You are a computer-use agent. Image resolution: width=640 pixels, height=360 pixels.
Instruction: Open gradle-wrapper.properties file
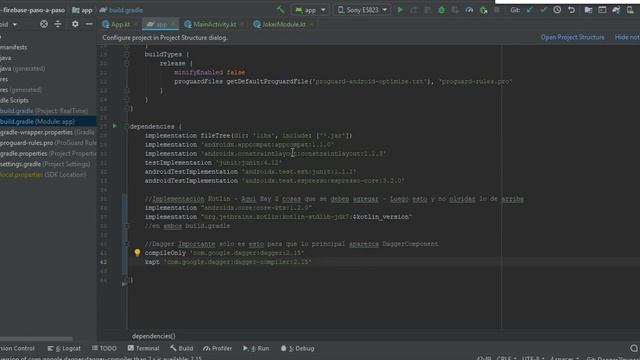point(47,132)
